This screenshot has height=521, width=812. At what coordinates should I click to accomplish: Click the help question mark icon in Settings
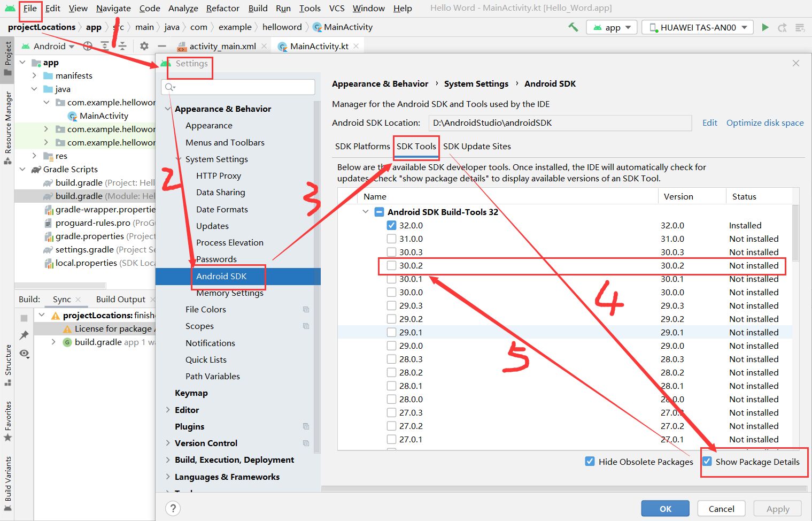tap(172, 508)
